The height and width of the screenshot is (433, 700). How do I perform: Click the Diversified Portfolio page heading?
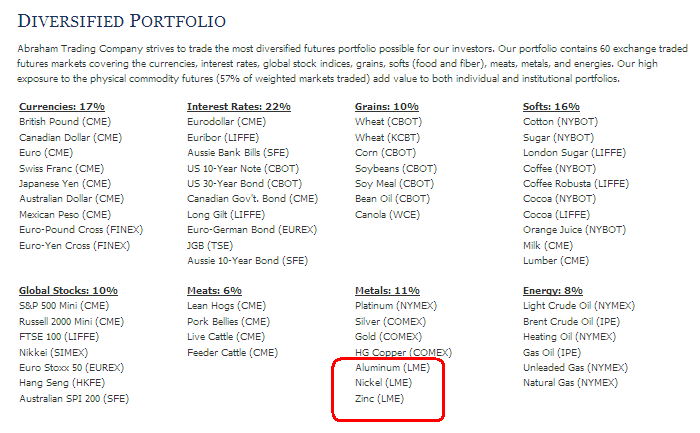[122, 20]
